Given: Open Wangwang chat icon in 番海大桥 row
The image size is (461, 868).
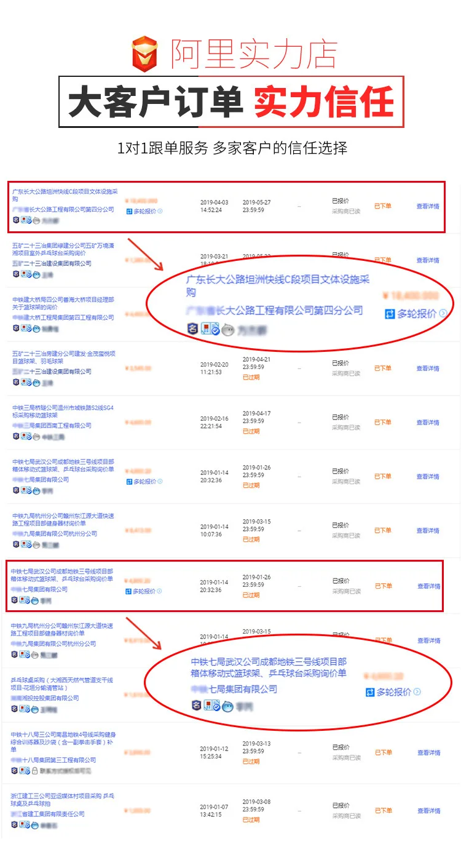Looking at the screenshot, I should (36, 328).
